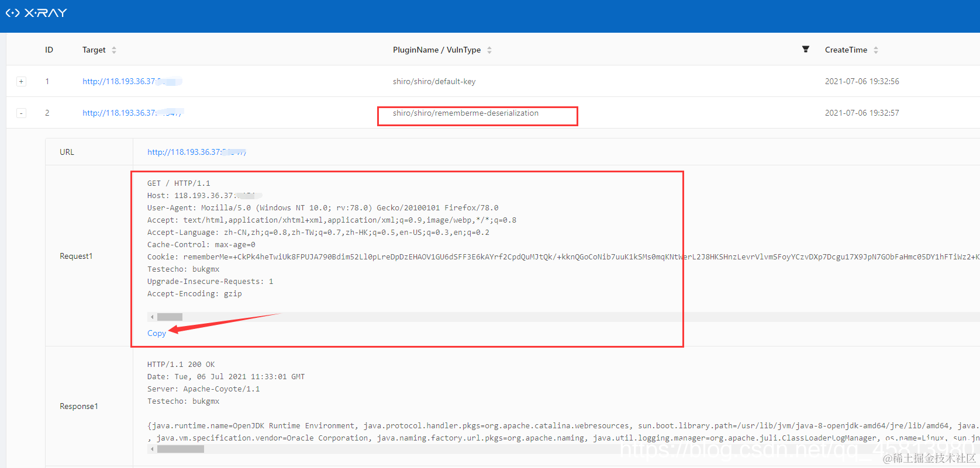Sort by PluginName / VulnType arrows

(x=489, y=50)
